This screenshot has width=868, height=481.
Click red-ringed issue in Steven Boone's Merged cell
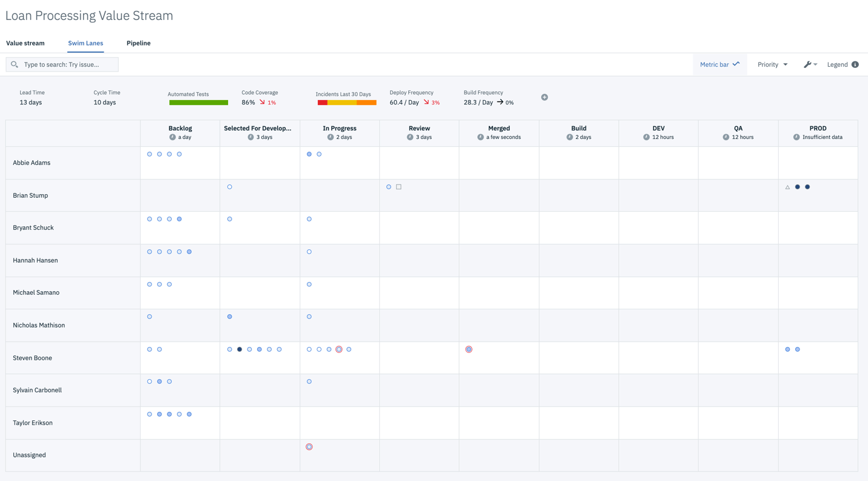pos(469,349)
